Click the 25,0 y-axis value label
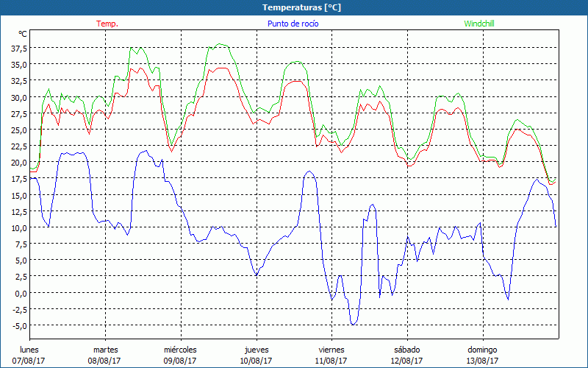Viewport: 588px width, 368px height. click(18, 130)
